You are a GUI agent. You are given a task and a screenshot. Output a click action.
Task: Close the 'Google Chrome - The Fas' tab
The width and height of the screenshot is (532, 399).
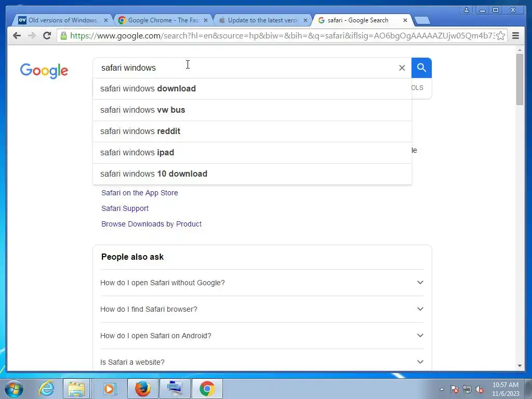206,20
